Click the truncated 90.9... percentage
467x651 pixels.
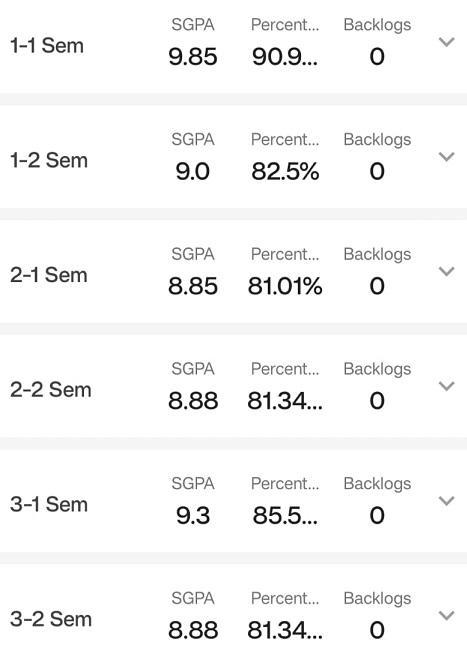[285, 56]
